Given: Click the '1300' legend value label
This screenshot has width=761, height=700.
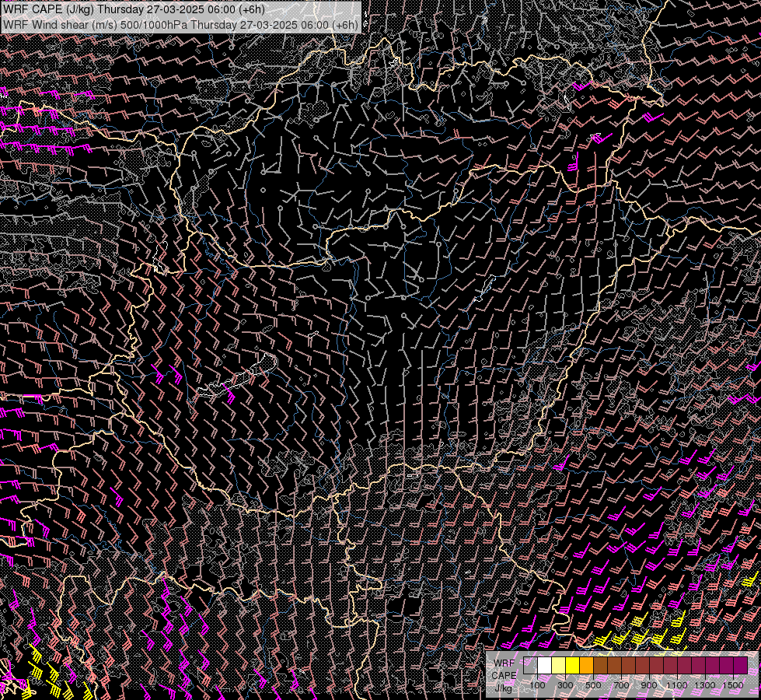Looking at the screenshot, I should point(705,685).
